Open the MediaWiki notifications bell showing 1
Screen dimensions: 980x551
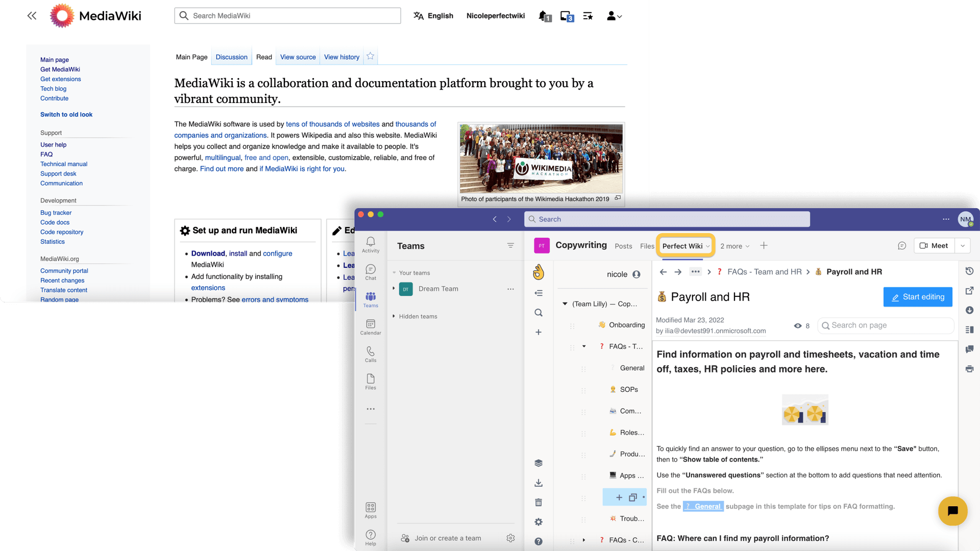click(542, 16)
